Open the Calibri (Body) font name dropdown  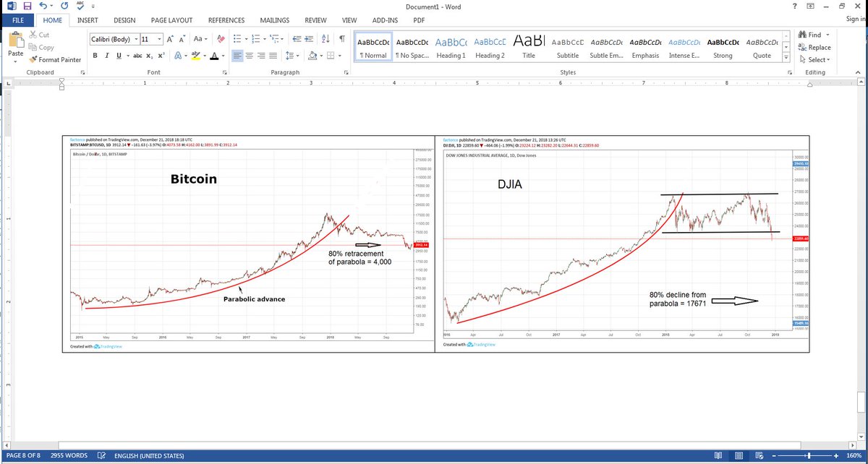[135, 39]
